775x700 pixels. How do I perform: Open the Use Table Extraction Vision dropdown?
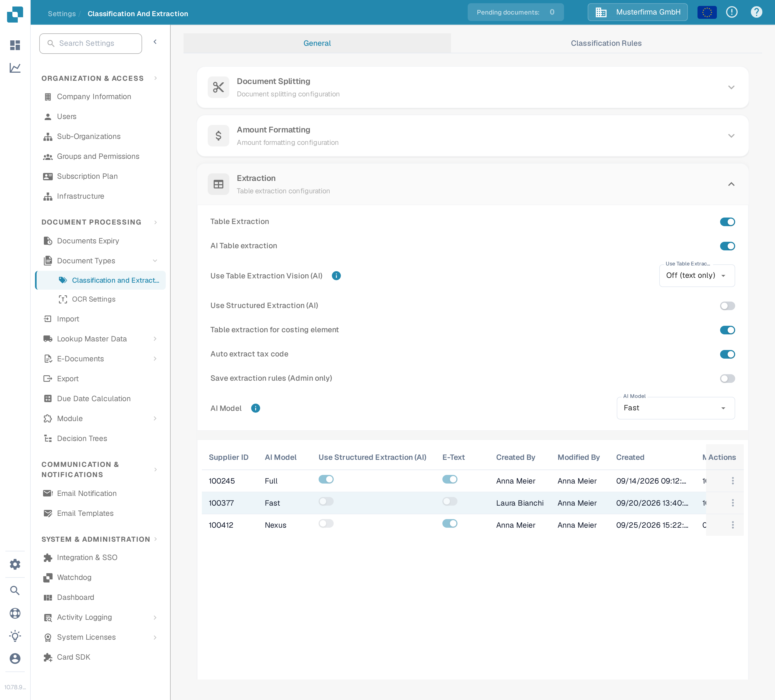[x=697, y=275]
